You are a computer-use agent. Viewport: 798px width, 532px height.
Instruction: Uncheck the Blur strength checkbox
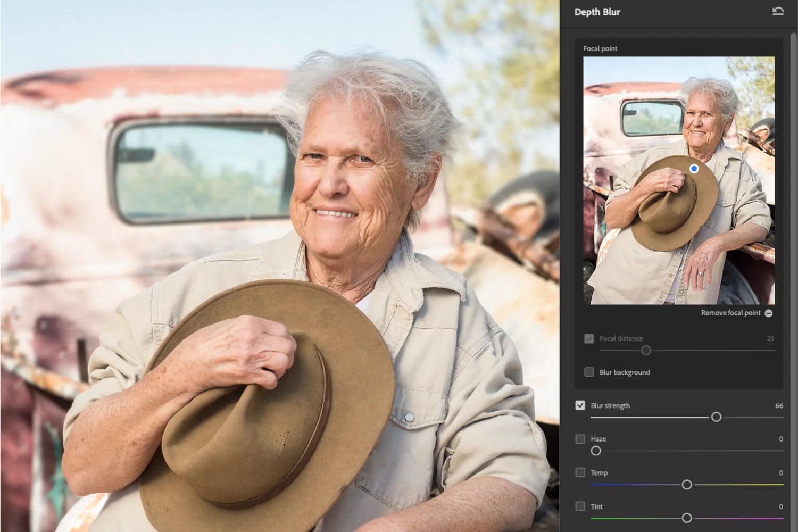coord(580,405)
